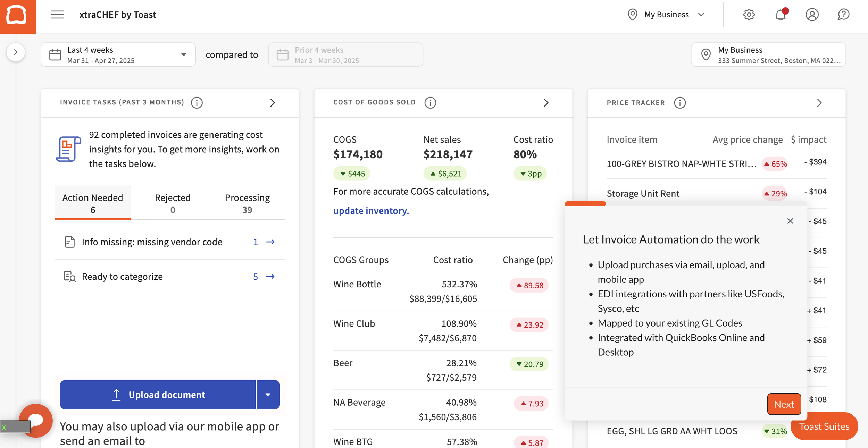Open the help question mark icon
The width and height of the screenshot is (868, 448).
pos(843,15)
